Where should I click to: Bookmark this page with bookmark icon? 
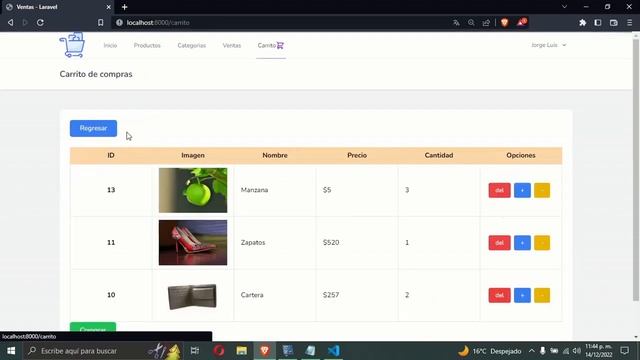click(x=100, y=23)
